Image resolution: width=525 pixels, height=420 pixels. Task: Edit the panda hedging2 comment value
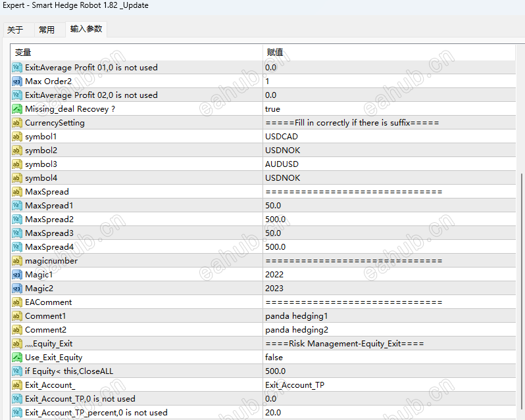pyautogui.click(x=297, y=330)
